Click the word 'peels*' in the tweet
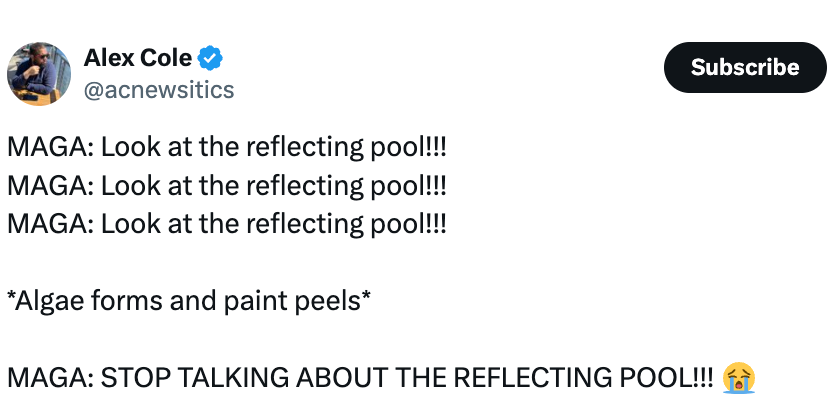Screen dimensions: 840x418 click(x=331, y=301)
